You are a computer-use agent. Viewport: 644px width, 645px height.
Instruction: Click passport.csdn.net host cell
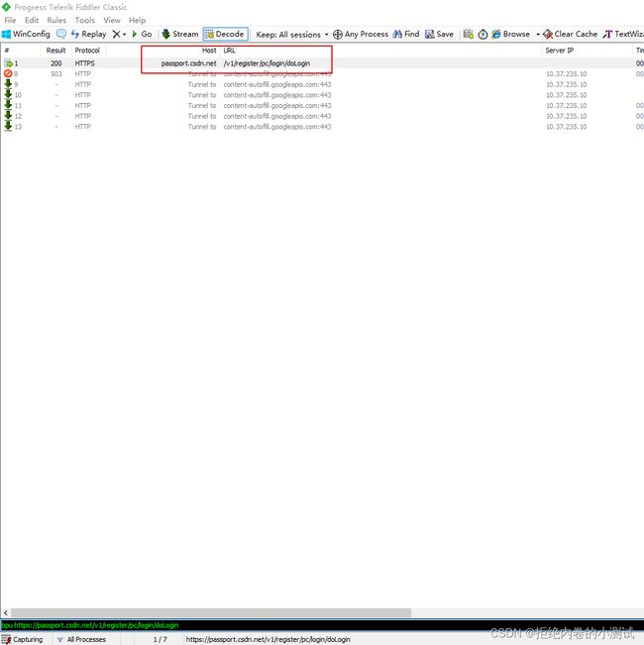click(189, 63)
